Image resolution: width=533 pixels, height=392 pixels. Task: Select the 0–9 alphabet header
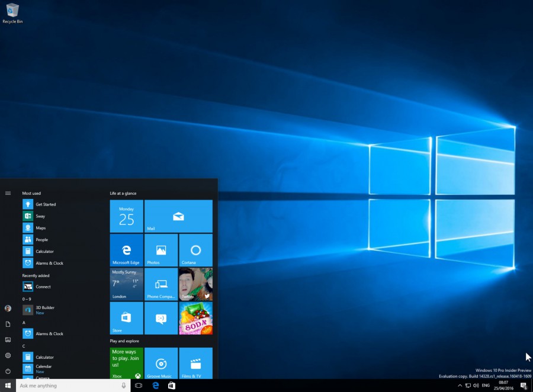click(27, 299)
